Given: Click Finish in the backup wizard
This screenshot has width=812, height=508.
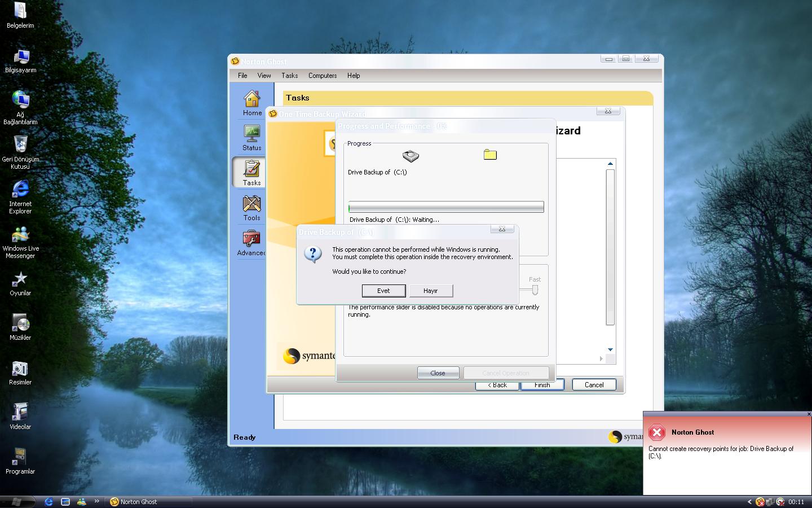Looking at the screenshot, I should pos(542,385).
